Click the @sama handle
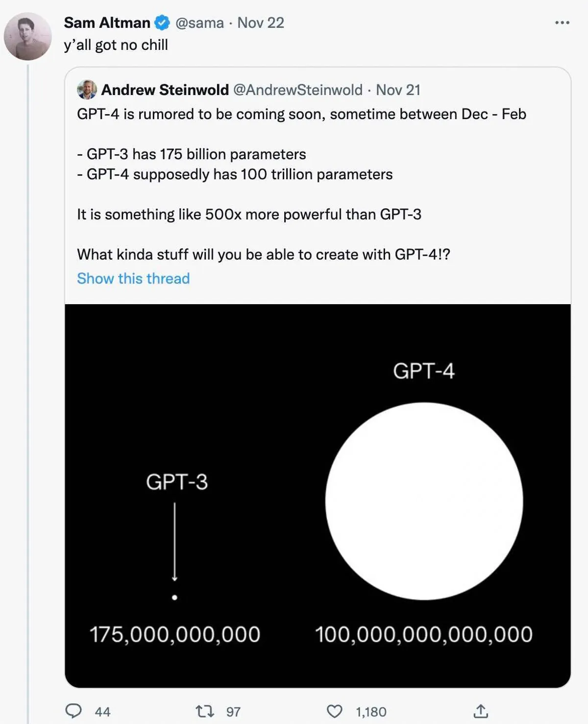The image size is (588, 724). [199, 23]
